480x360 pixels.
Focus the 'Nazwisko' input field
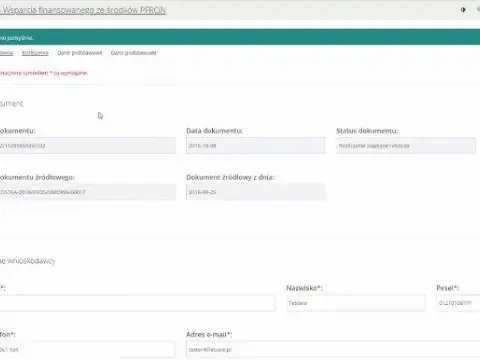click(x=356, y=303)
